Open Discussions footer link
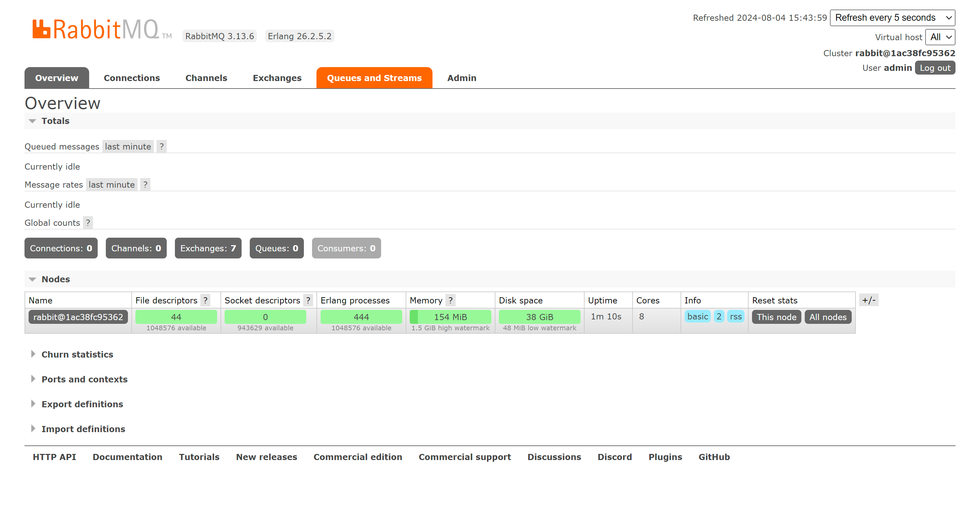 [554, 457]
